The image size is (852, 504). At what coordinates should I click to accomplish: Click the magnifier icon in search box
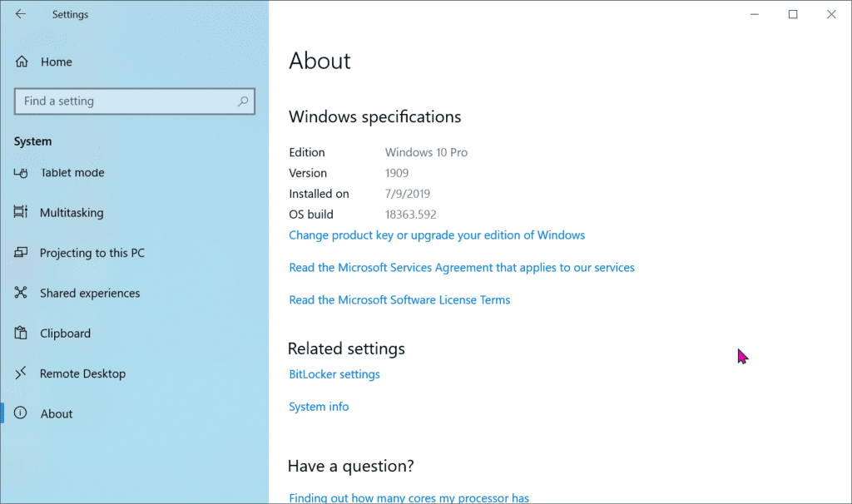coord(242,101)
